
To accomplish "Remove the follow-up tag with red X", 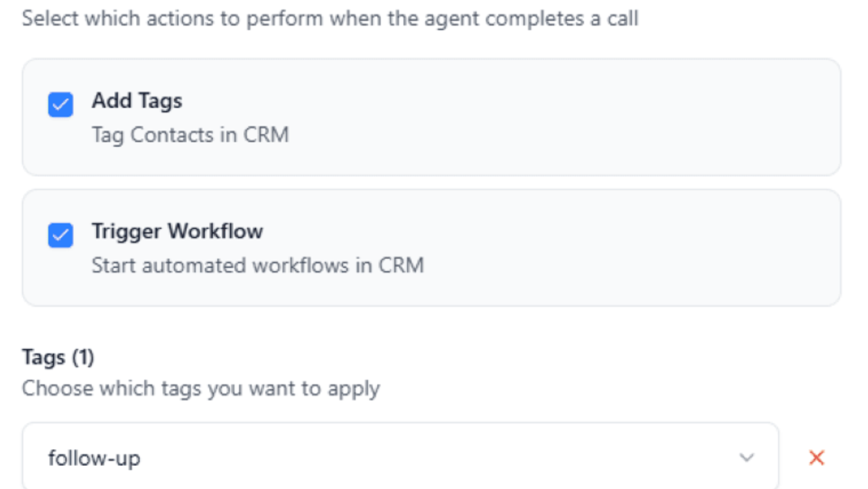I will click(x=817, y=458).
